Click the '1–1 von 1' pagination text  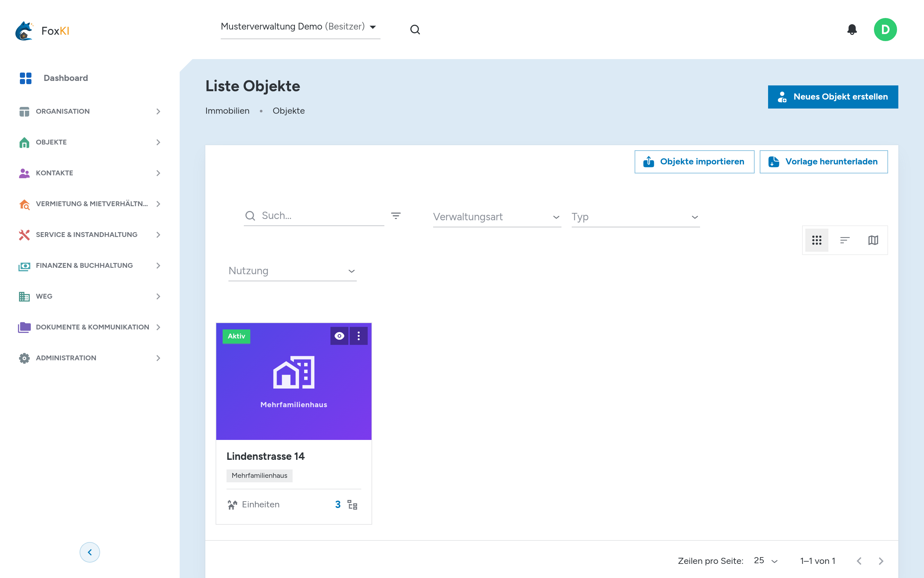[817, 561]
